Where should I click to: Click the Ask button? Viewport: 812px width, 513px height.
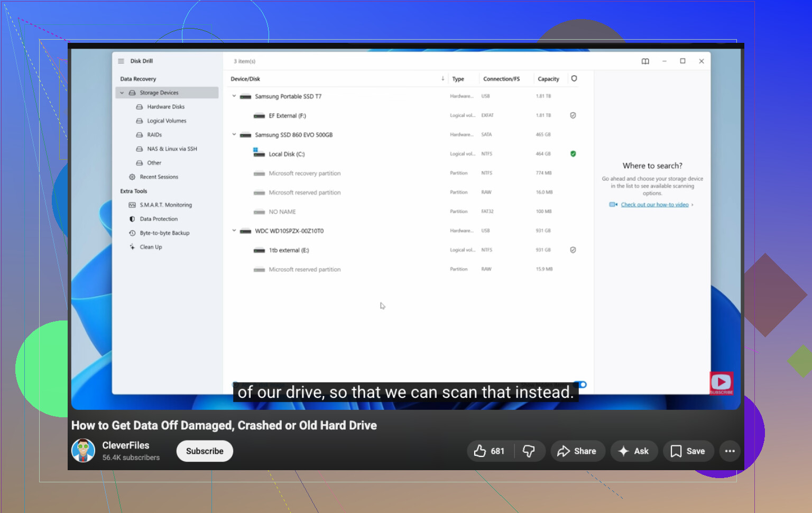pyautogui.click(x=634, y=451)
